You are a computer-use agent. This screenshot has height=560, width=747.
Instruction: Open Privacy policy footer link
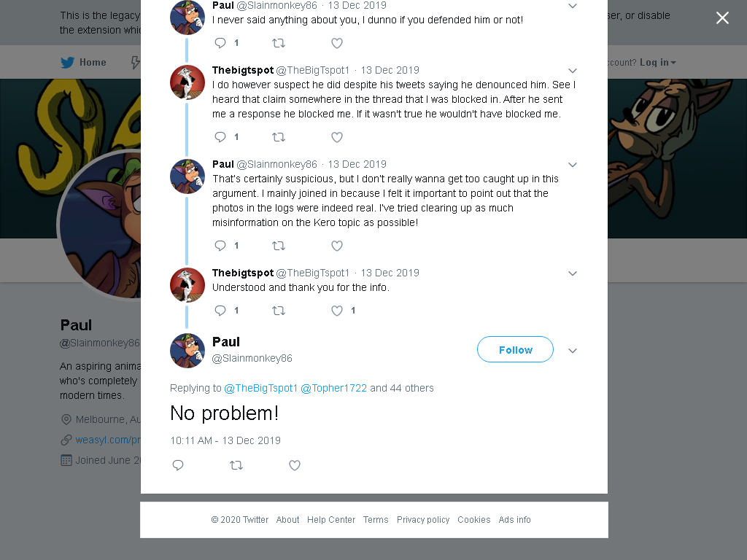click(423, 519)
